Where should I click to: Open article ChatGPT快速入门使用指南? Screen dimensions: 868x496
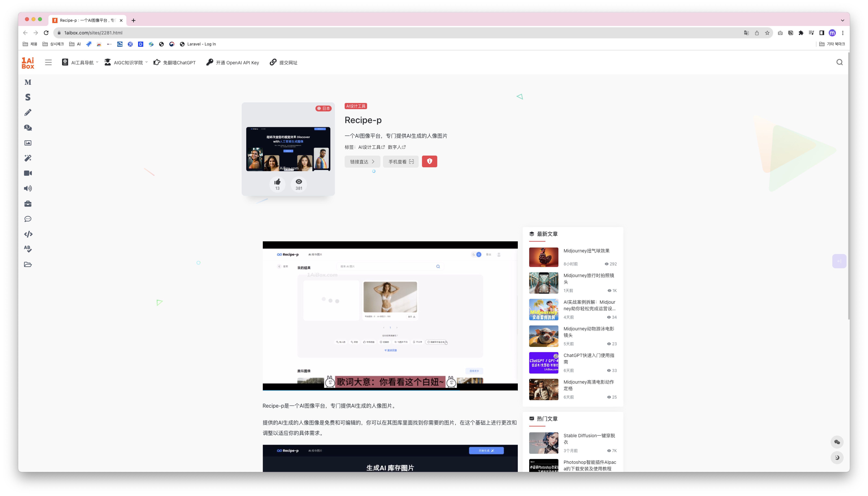589,358
